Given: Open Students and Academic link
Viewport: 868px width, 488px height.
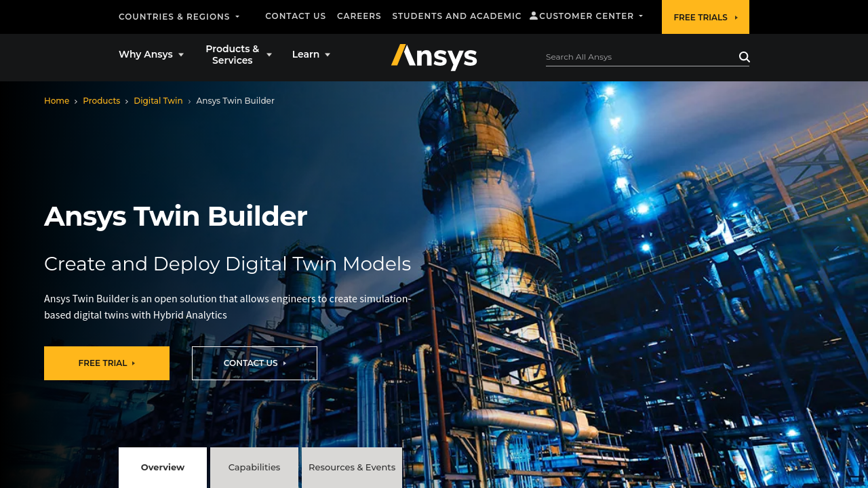Looking at the screenshot, I should 457,16.
